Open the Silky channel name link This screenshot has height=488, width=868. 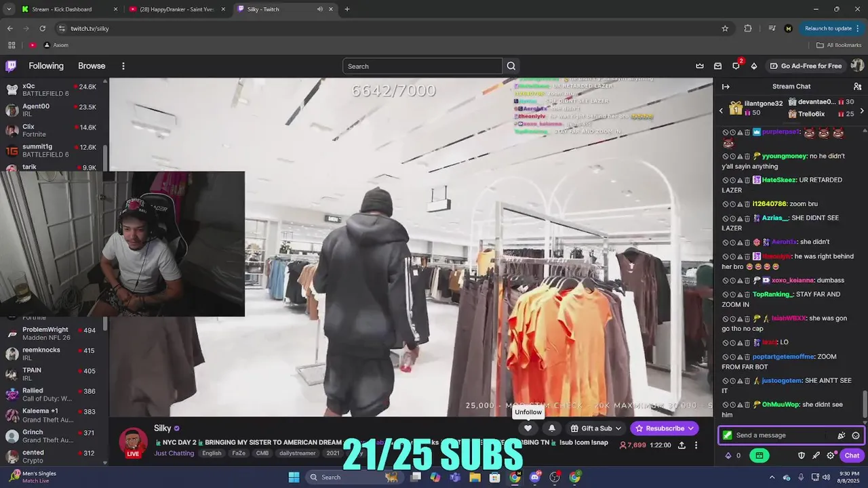[163, 428]
